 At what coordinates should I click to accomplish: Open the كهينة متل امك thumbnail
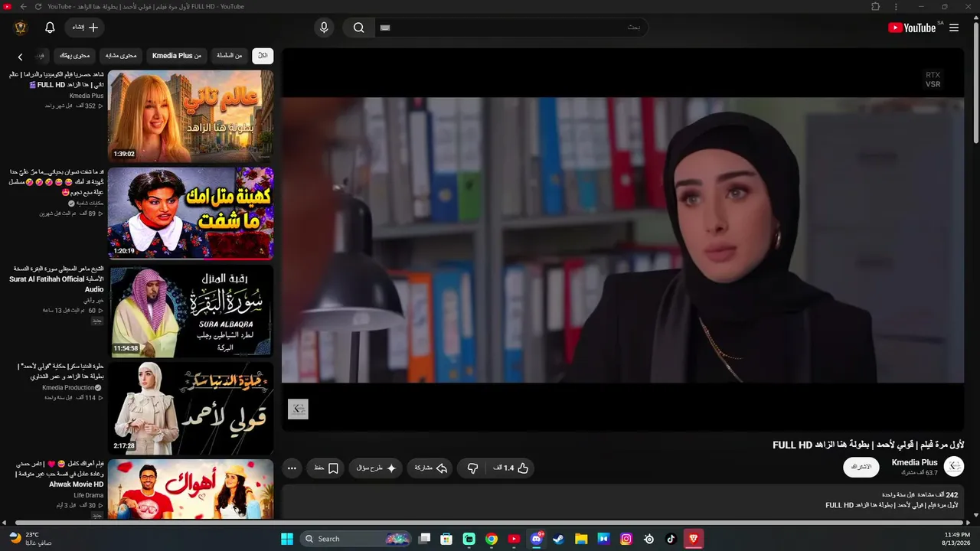click(191, 214)
